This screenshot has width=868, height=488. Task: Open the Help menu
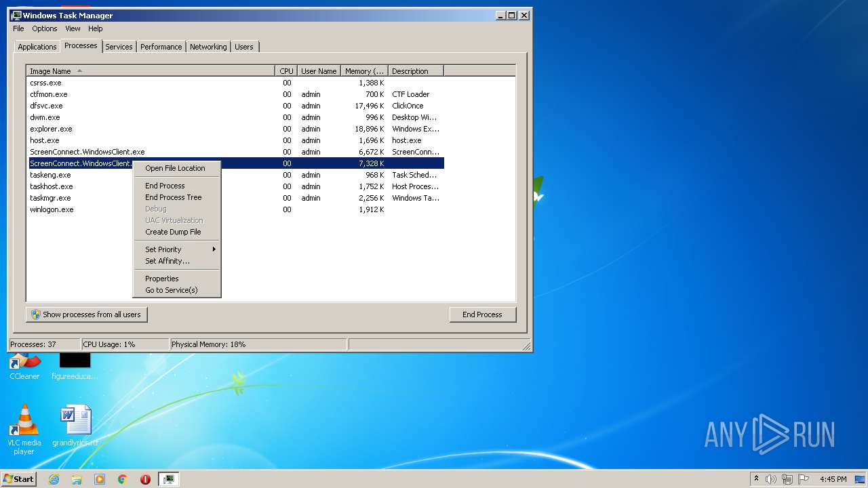96,28
